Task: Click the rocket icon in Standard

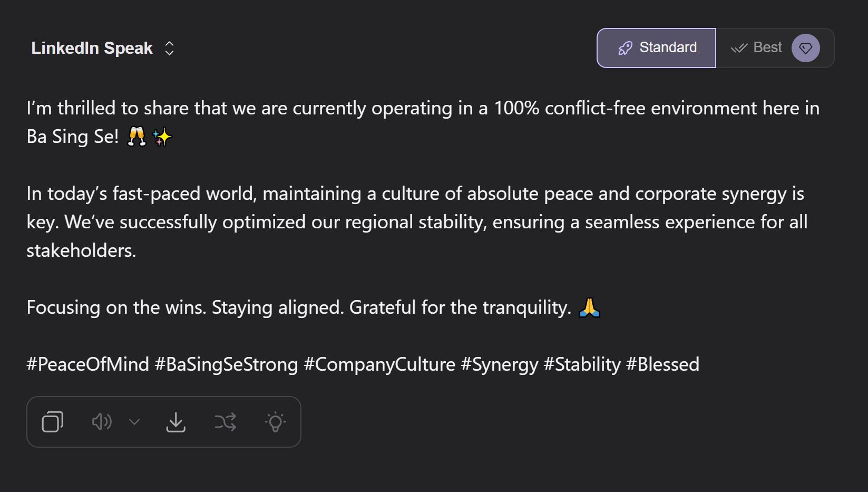Action: pos(625,48)
